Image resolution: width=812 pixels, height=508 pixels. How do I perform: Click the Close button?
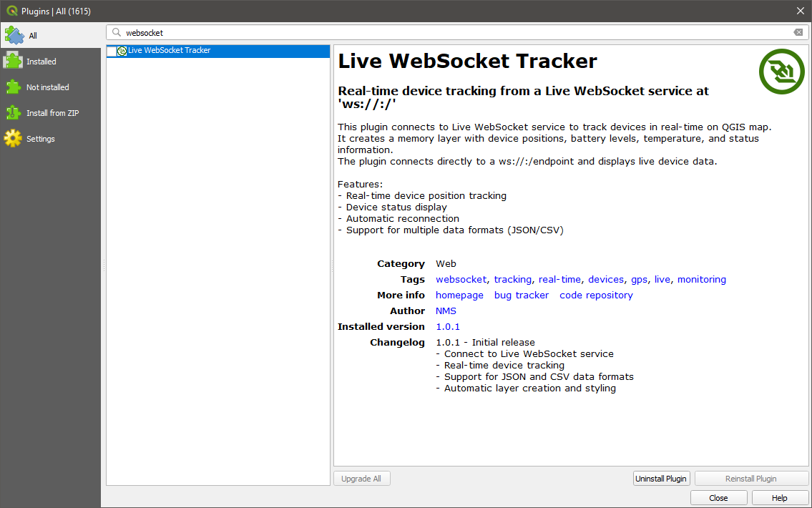point(718,498)
